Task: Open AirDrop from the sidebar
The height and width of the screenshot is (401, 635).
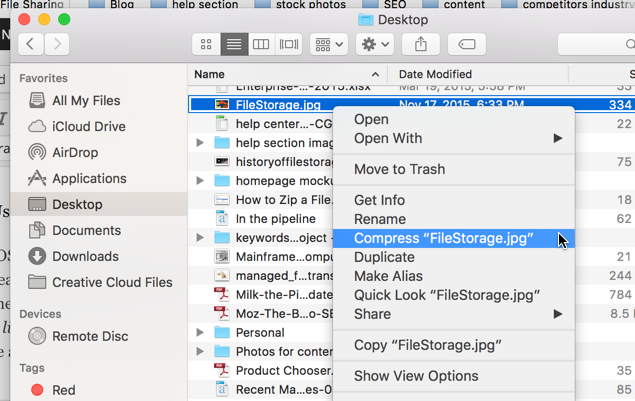Action: [77, 152]
